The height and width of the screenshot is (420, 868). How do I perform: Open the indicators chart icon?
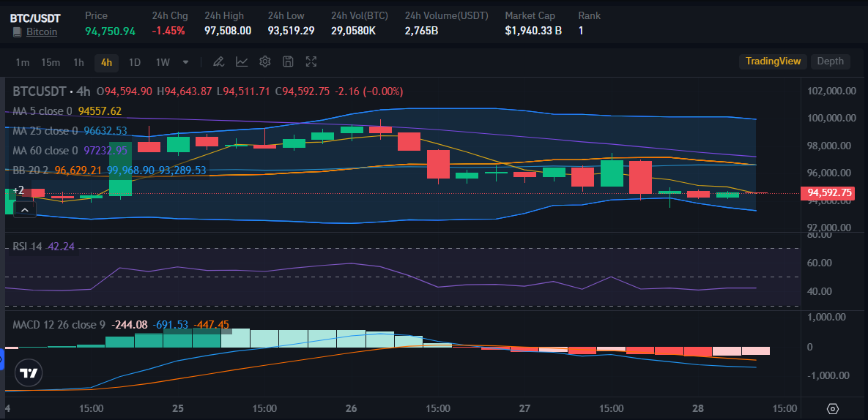tap(242, 61)
